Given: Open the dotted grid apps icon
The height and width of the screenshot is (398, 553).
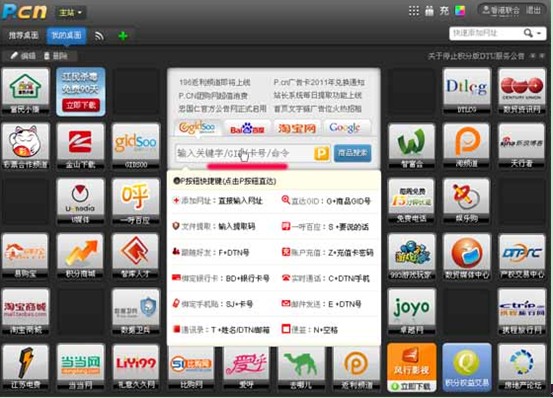Looking at the screenshot, I should click(414, 11).
